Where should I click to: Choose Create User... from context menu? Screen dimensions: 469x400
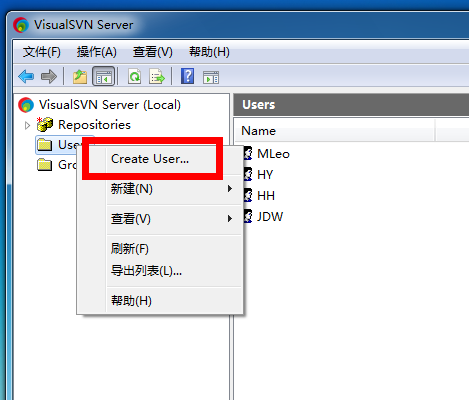150,159
